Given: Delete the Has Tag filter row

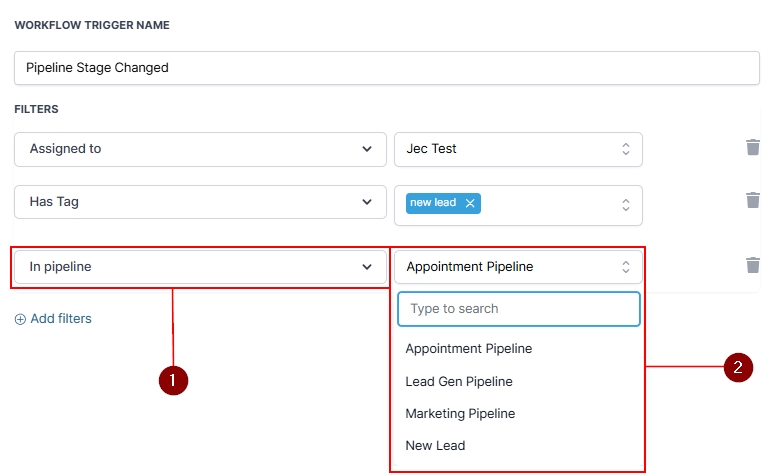Looking at the screenshot, I should pyautogui.click(x=753, y=200).
